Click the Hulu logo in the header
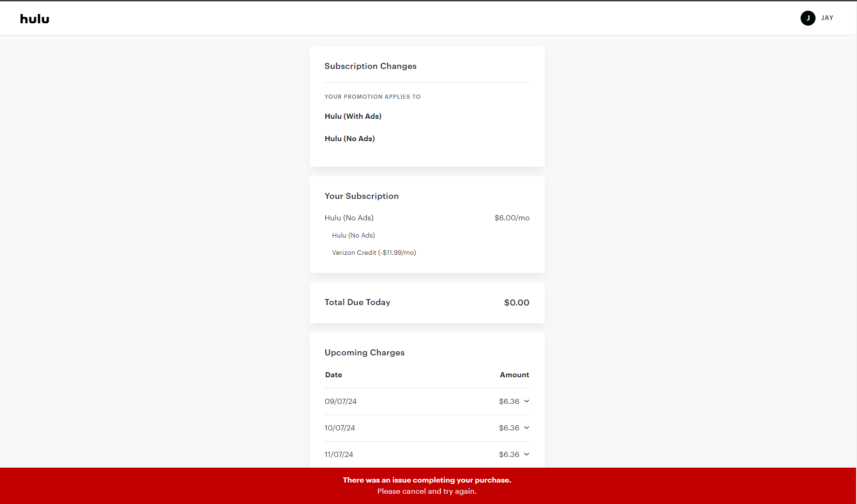The height and width of the screenshot is (504, 857). click(34, 19)
